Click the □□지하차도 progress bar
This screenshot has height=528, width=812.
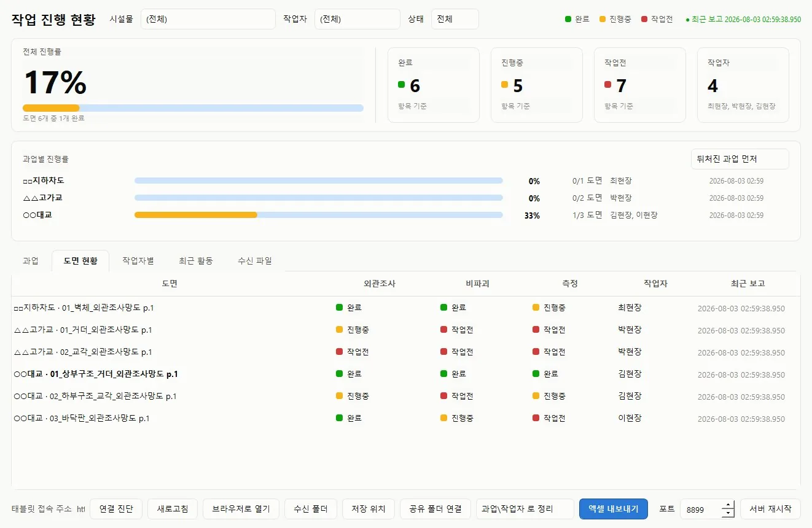[x=318, y=181]
